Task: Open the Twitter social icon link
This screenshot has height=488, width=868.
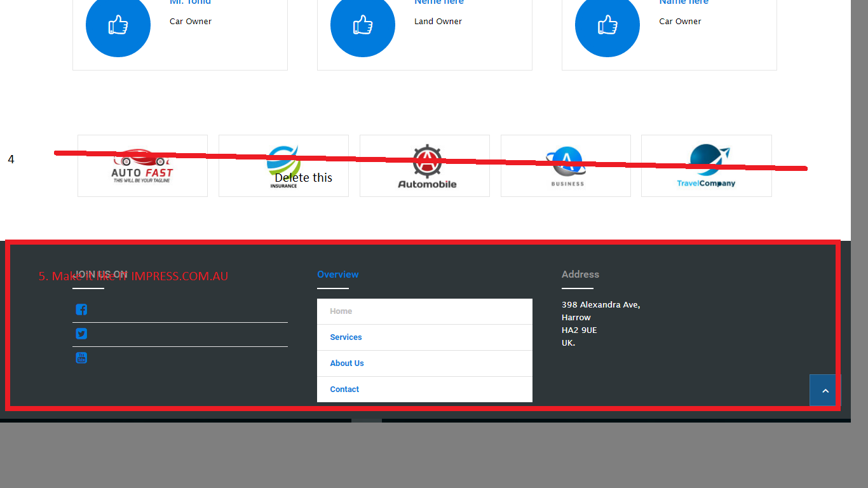Action: coord(81,334)
